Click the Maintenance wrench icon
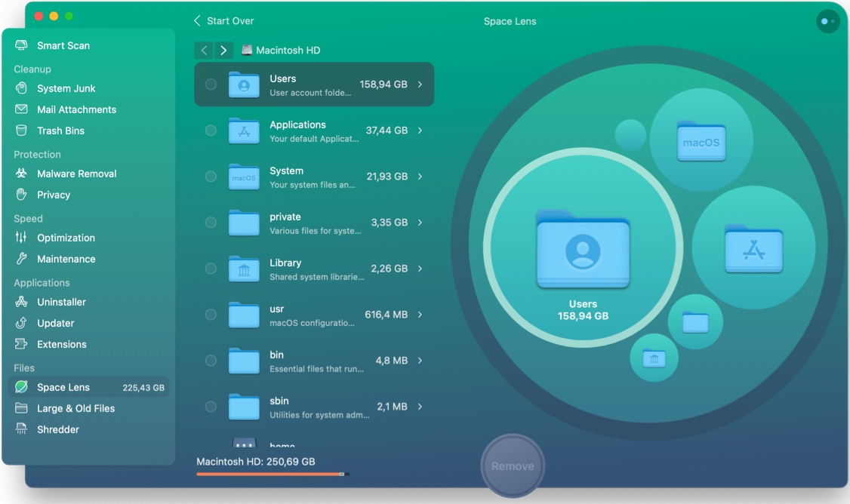Screen dimensions: 850x504 (21, 259)
